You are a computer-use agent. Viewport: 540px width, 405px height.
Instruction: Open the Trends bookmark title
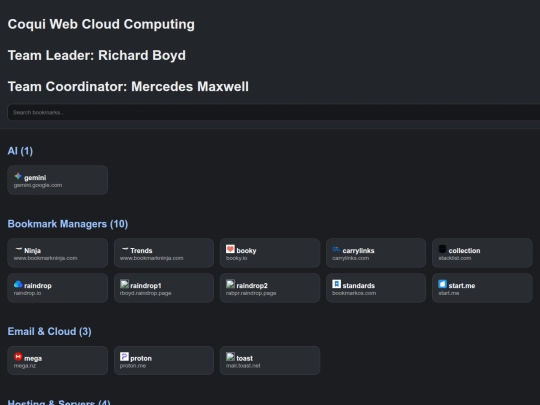click(x=141, y=251)
